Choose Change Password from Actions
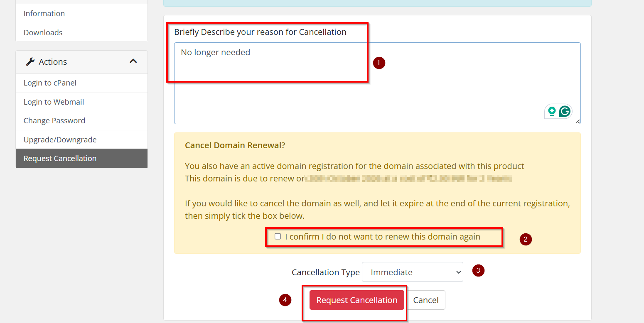Screen dimensions: 644x323 tap(54, 121)
